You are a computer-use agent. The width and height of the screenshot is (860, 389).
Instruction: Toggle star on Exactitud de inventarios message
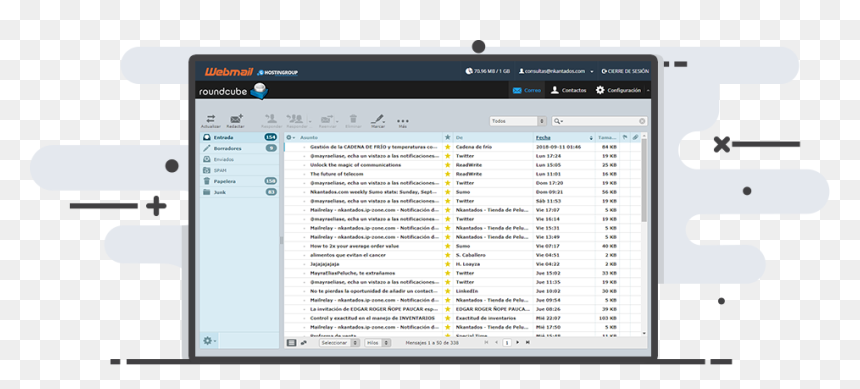coord(448,318)
